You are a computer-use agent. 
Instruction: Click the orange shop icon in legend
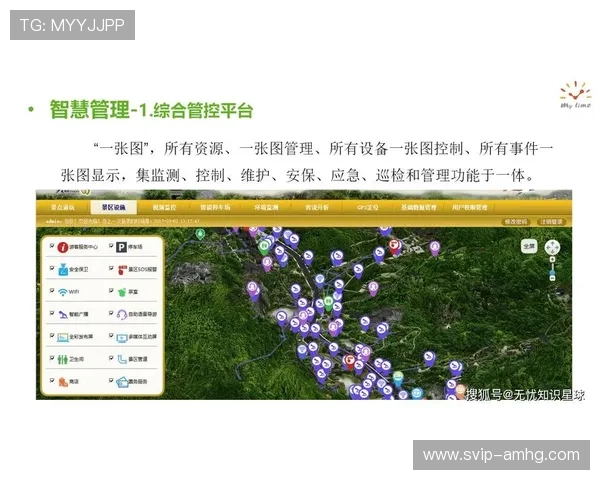pyautogui.click(x=63, y=382)
